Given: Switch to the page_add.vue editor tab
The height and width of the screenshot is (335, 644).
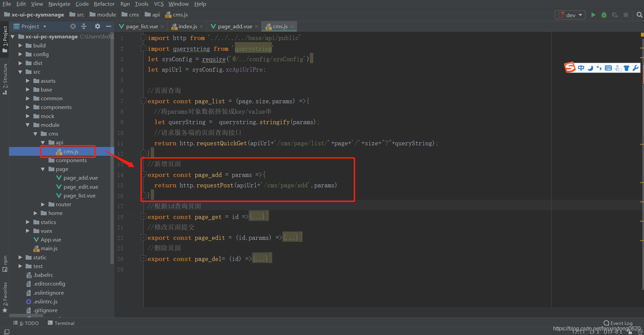Looking at the screenshot, I should tap(235, 27).
